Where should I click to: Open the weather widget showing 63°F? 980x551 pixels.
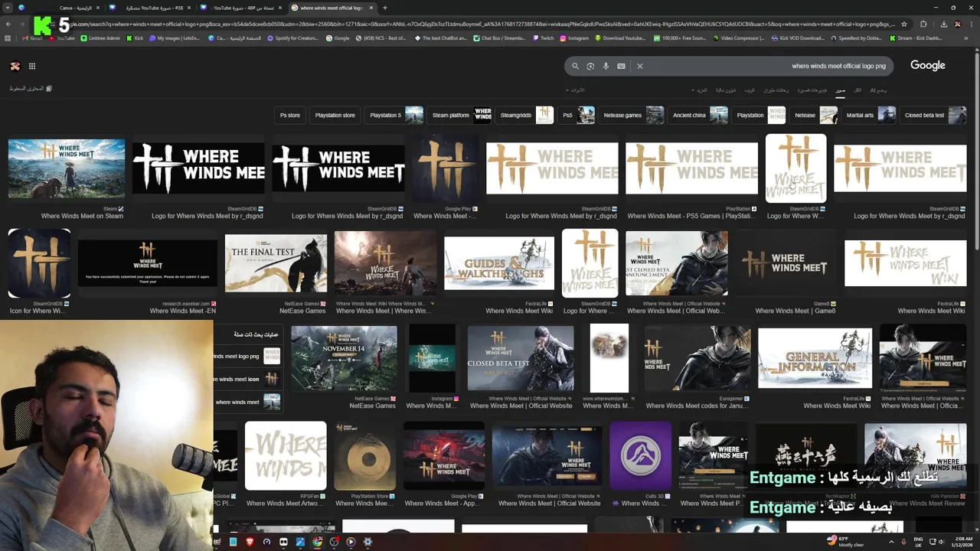[x=845, y=541]
